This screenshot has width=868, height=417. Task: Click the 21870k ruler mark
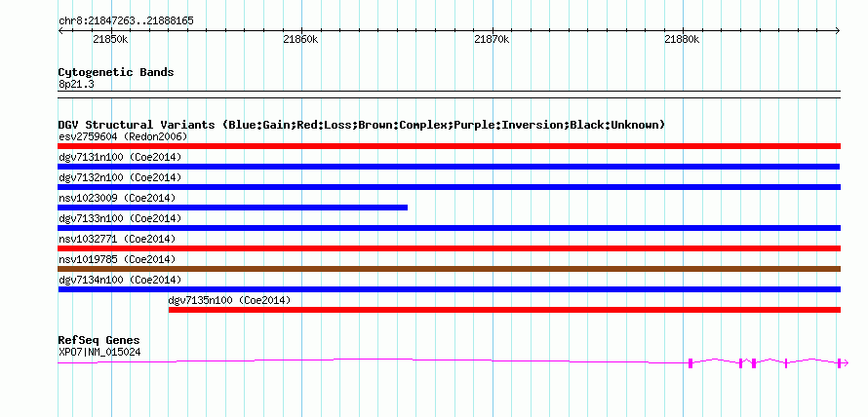[492, 39]
